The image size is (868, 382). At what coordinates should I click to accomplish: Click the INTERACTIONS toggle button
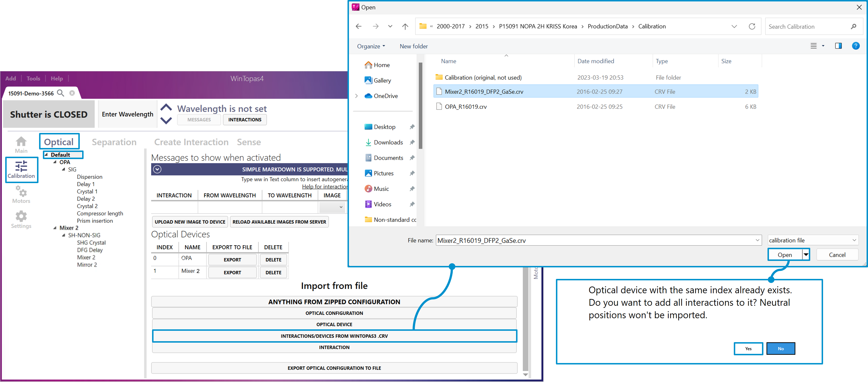click(245, 120)
